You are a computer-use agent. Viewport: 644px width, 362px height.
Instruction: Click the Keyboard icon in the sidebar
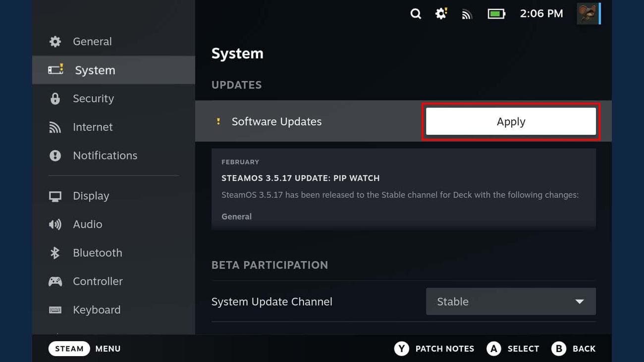point(54,310)
